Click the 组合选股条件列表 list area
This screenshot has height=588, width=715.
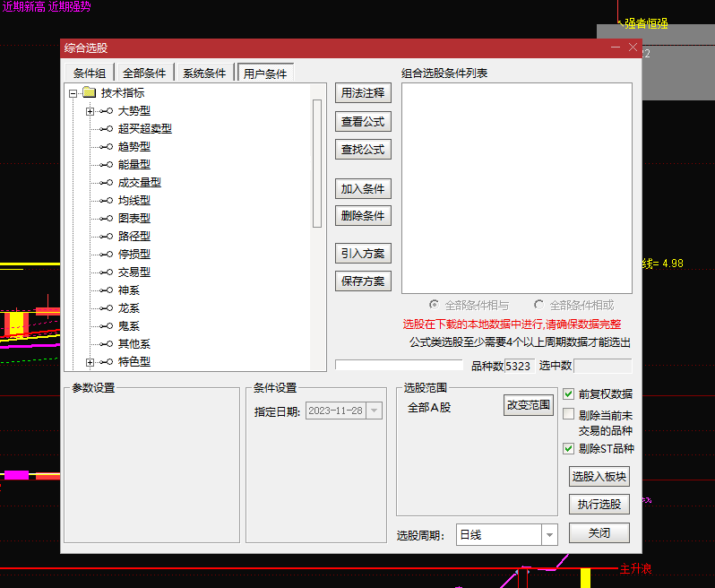coord(517,188)
